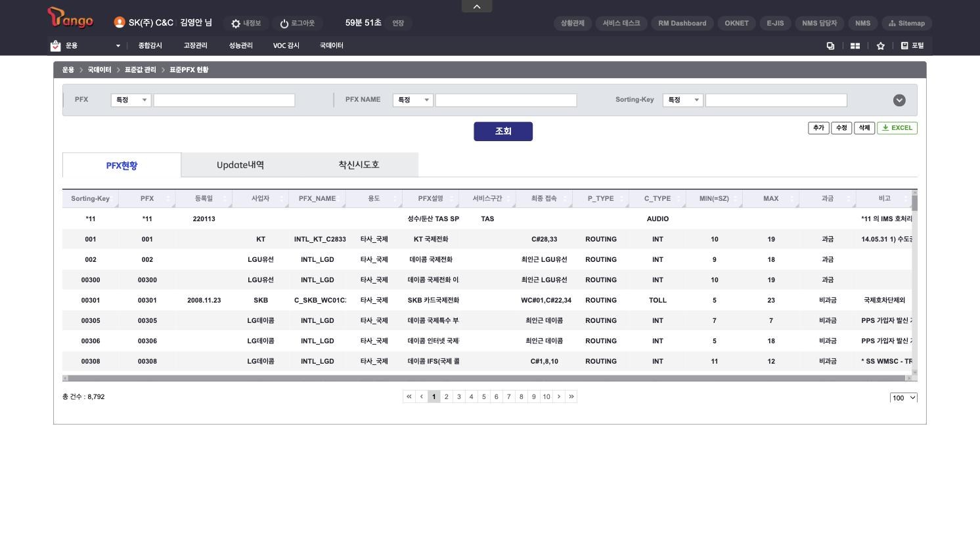980x533 pixels.
Task: Open the PFX NAME condition dropdown
Action: [413, 100]
